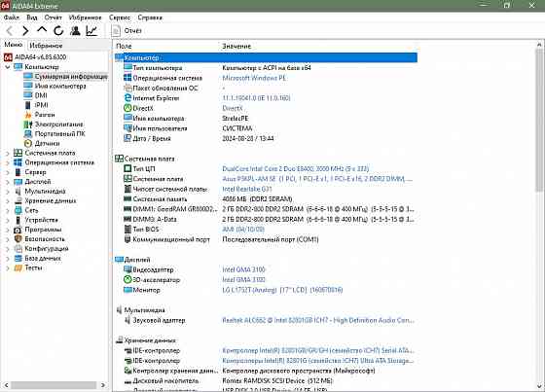This screenshot has height=392, width=545.
Task: Open DualCore Intel Core 2 Duo link
Action: tap(296, 168)
